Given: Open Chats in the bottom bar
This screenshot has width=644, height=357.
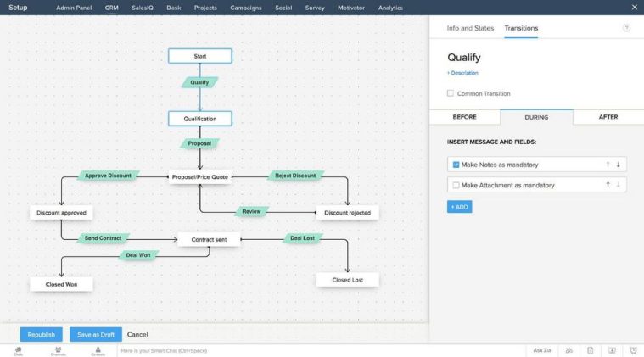Looking at the screenshot, I should 19,350.
